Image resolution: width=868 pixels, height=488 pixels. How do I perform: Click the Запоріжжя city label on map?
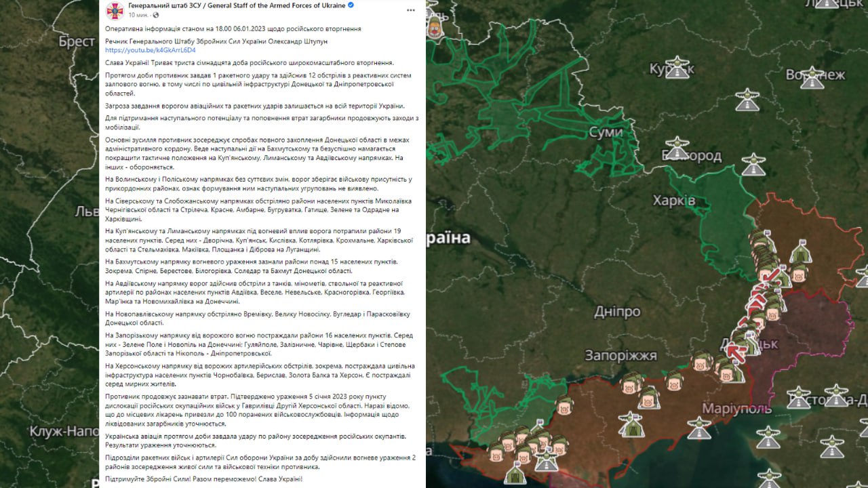point(620,355)
